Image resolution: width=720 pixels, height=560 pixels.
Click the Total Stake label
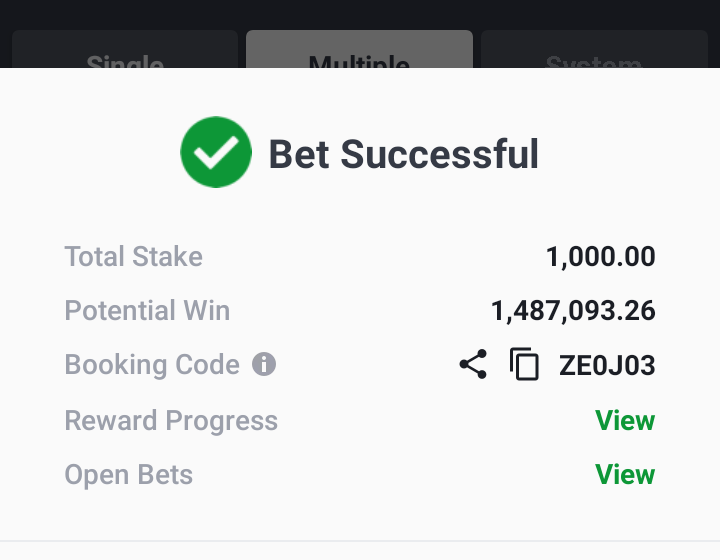click(x=134, y=256)
